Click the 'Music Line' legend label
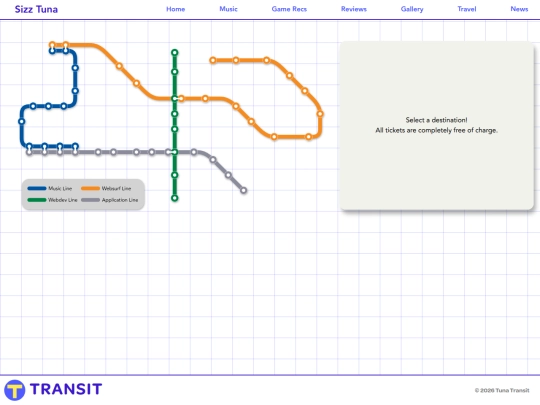The width and height of the screenshot is (540, 405). [60, 188]
